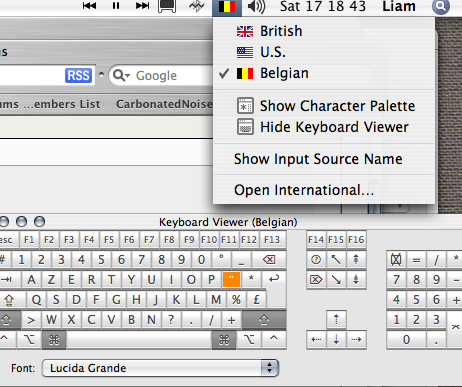The image size is (462, 387).
Task: Click the A key on keyboard viewer
Action: click(31, 279)
